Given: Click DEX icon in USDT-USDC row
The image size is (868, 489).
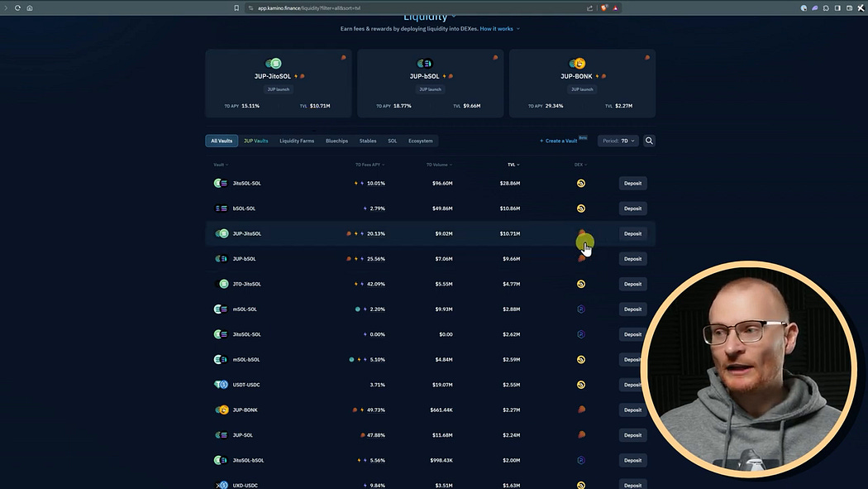Looking at the screenshot, I should [x=580, y=385].
